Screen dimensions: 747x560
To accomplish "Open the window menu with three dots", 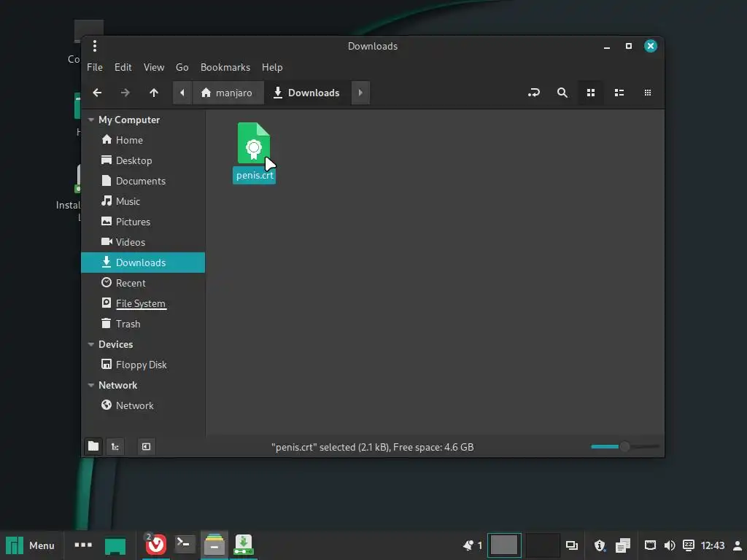I will pyautogui.click(x=95, y=46).
